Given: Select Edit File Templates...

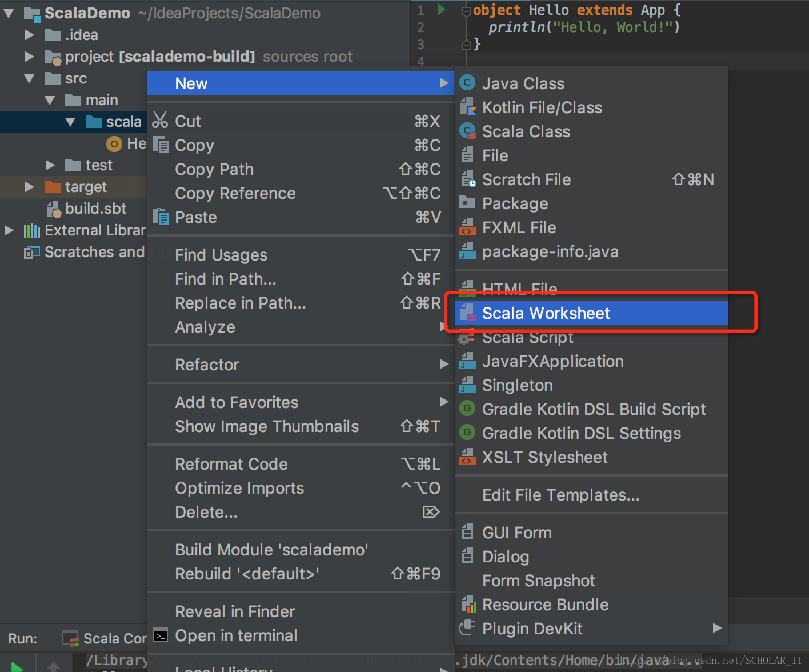Looking at the screenshot, I should click(591, 495).
